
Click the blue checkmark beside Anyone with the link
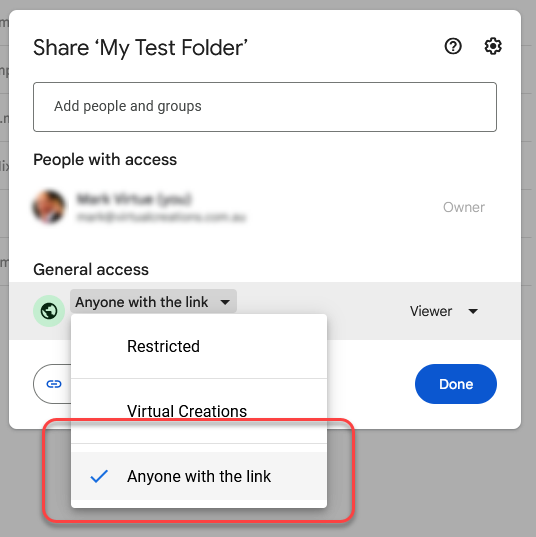click(99, 476)
